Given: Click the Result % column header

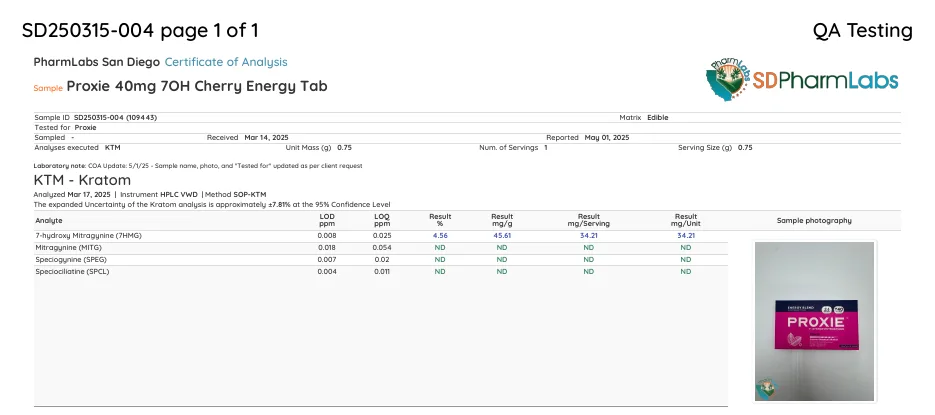Looking at the screenshot, I should pos(440,220).
